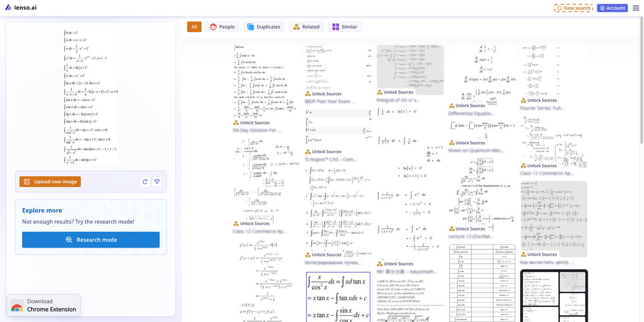Open the filter funnel icon
This screenshot has height=322, width=644.
point(157,181)
